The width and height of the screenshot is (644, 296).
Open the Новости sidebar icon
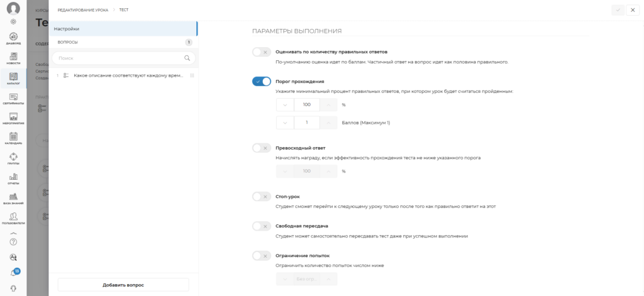click(x=13, y=58)
